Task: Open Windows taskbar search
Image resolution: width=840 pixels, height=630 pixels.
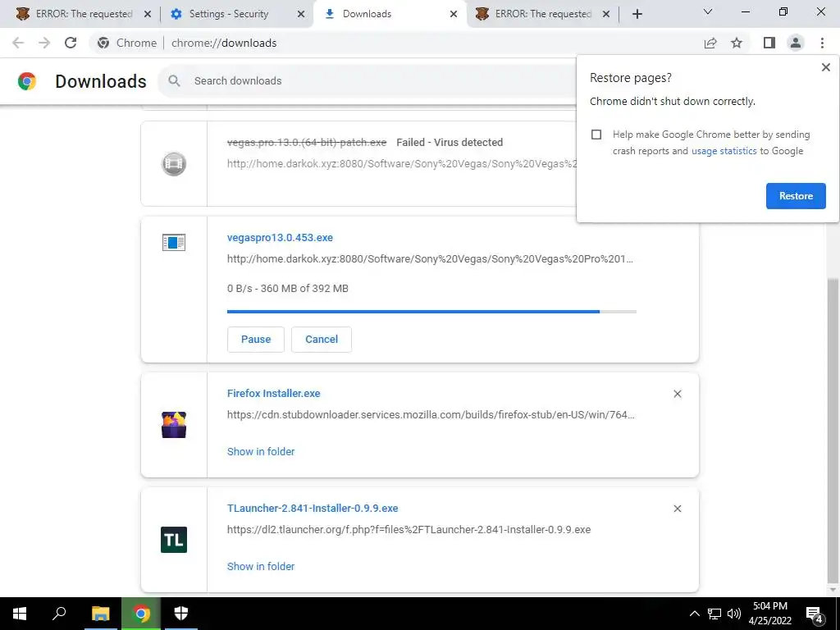Action: [x=59, y=614]
